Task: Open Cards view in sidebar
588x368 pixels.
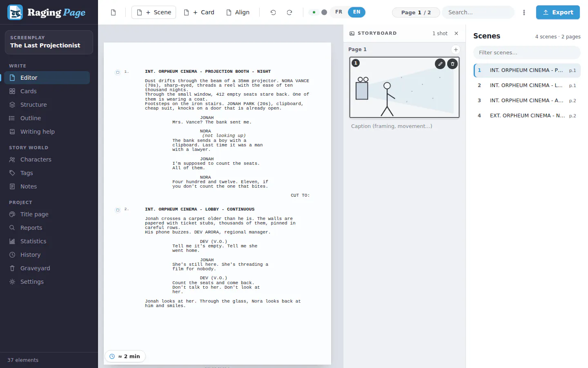Action: tap(47, 91)
